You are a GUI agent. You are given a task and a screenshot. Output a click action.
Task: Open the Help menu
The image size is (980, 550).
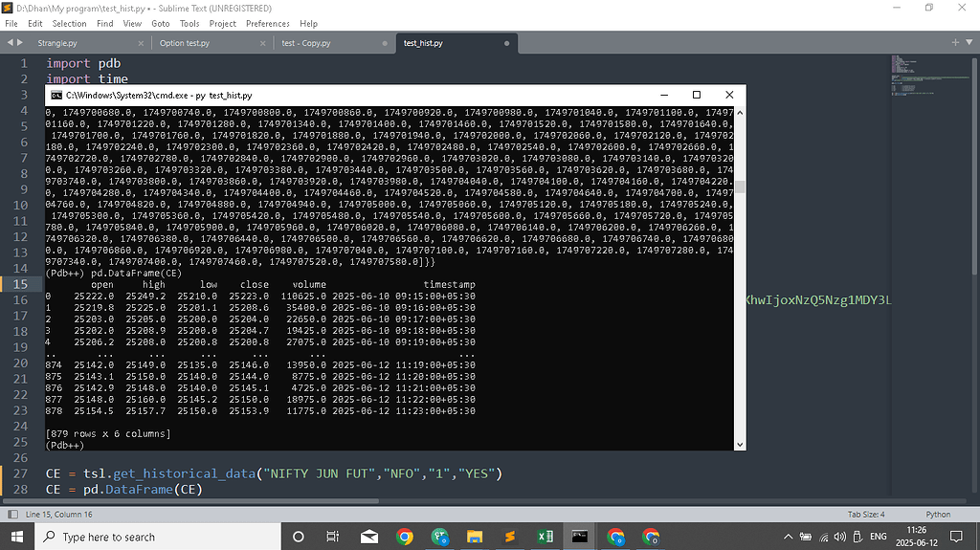pyautogui.click(x=309, y=23)
